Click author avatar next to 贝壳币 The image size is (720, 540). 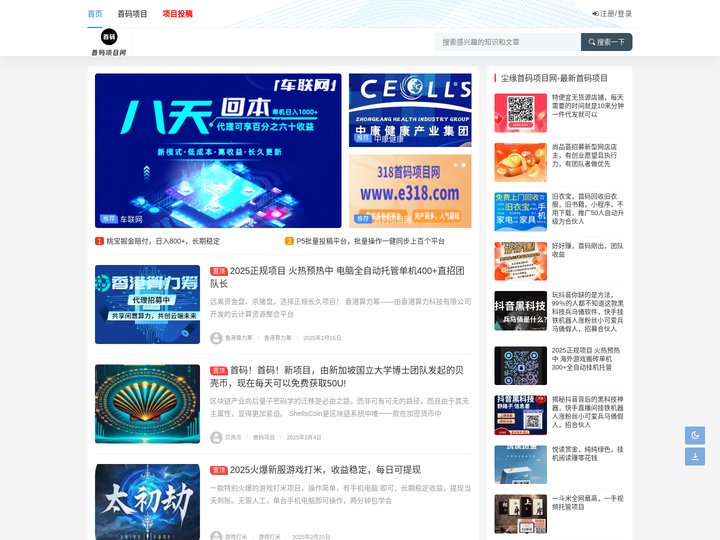tap(216, 438)
